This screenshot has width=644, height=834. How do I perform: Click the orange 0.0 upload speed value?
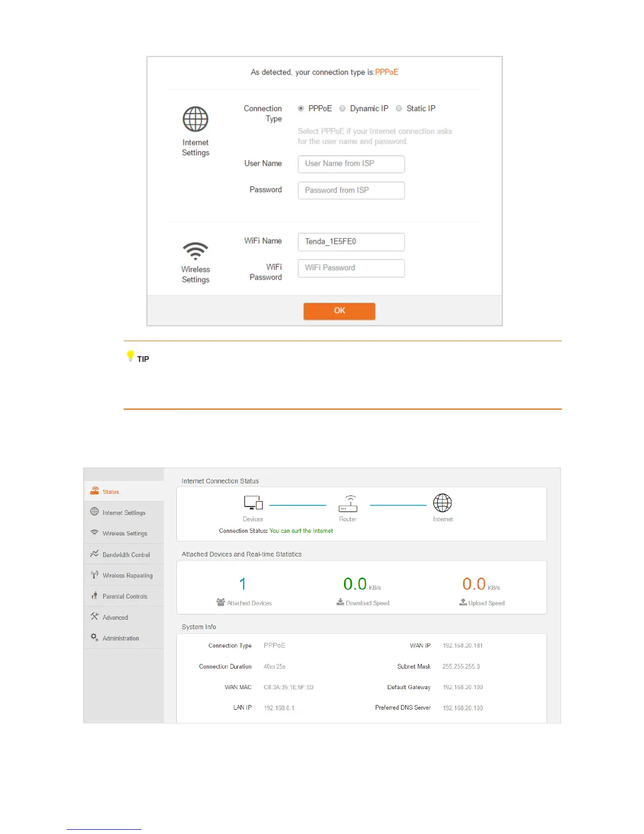point(474,584)
